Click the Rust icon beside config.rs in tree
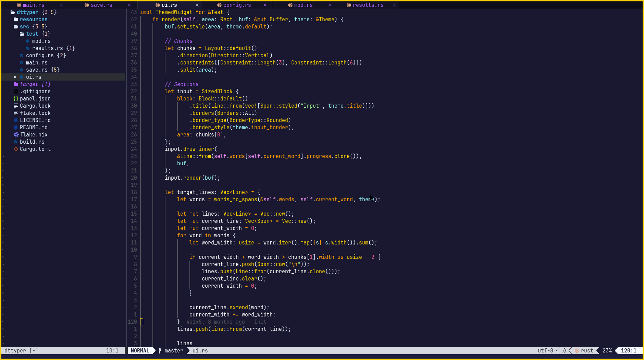 pyautogui.click(x=22, y=56)
